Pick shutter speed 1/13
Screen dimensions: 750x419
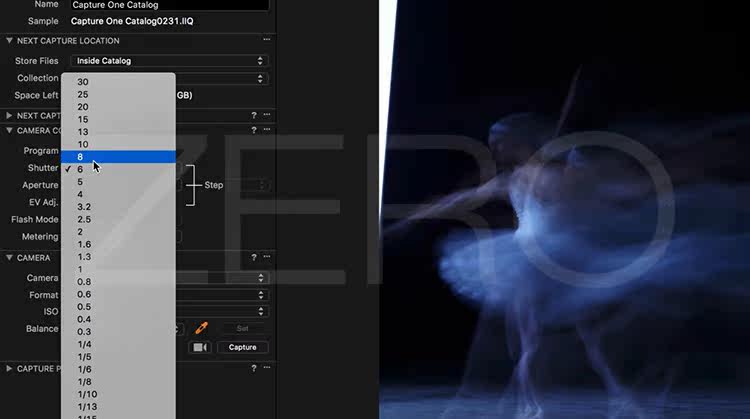click(118, 407)
